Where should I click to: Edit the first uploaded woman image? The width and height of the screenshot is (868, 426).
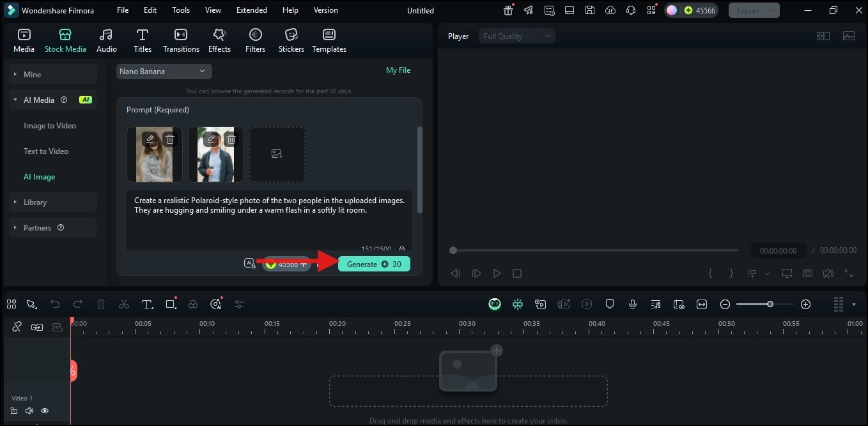tap(149, 139)
